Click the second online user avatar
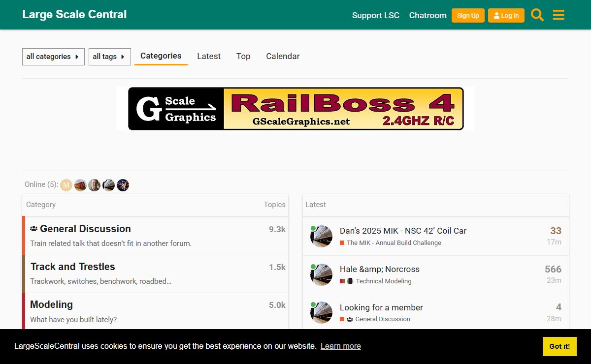The height and width of the screenshot is (364, 591). (80, 185)
